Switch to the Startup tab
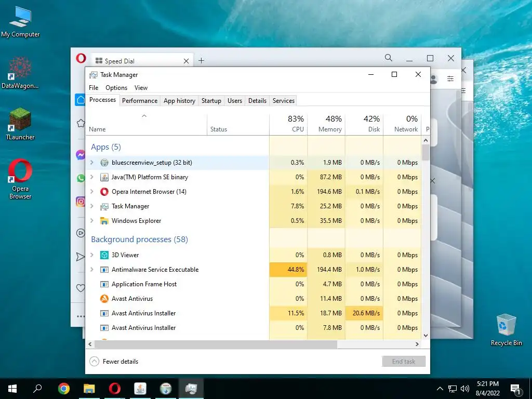 coord(211,101)
